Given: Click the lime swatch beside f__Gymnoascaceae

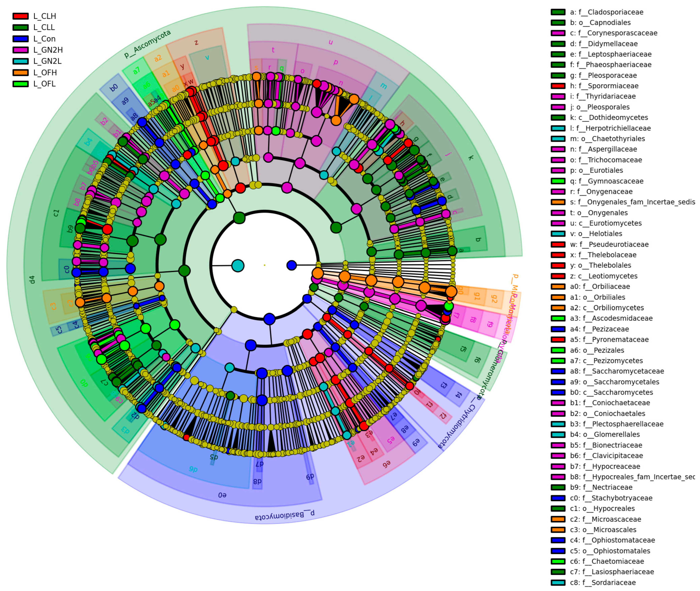Looking at the screenshot, I should (558, 181).
